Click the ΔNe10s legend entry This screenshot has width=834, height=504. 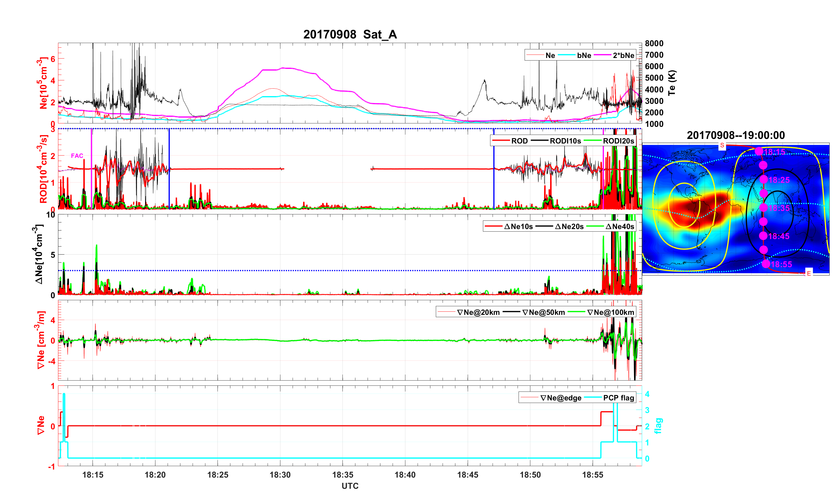(x=518, y=226)
